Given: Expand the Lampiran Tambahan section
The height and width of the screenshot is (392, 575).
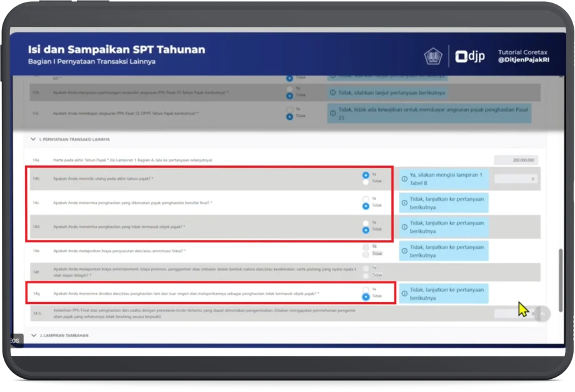Looking at the screenshot, I should click(33, 335).
